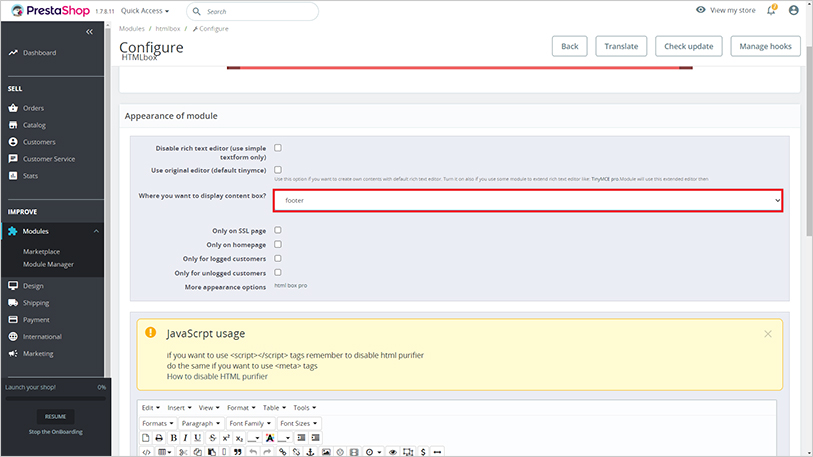Open the Quick Access dropdown
Screen dimensions: 813x457
[145, 11]
